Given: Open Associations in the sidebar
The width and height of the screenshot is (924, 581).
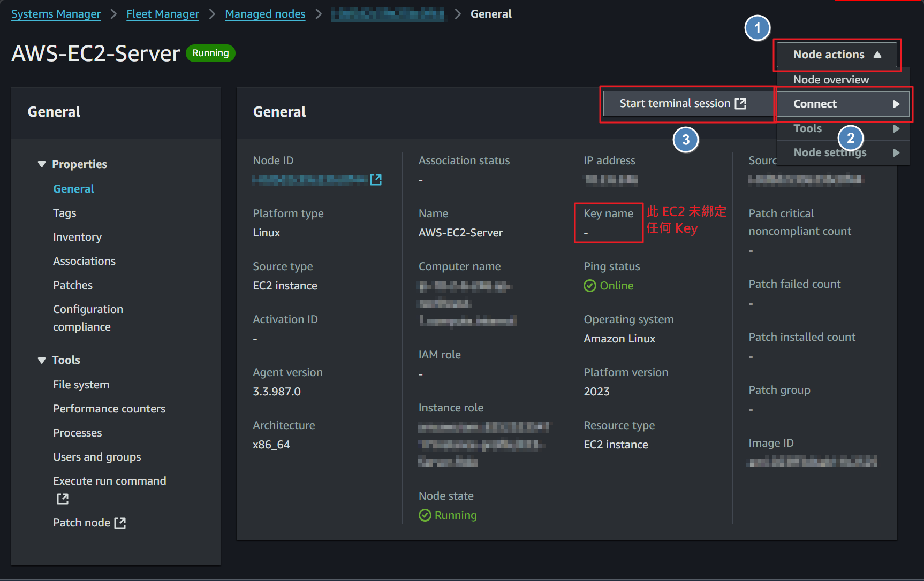Looking at the screenshot, I should point(84,261).
